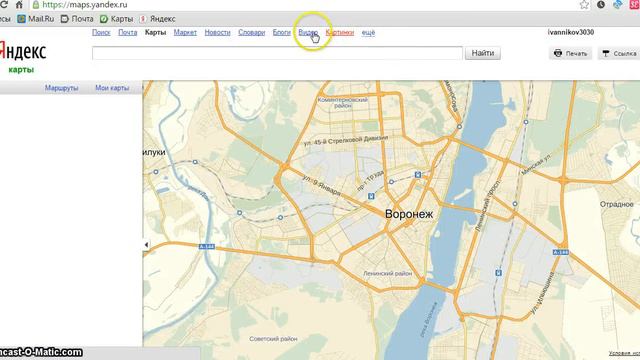Viewport: 640px width, 360px height.
Task: Click the Отрадное label on the map
Action: pyautogui.click(x=616, y=204)
